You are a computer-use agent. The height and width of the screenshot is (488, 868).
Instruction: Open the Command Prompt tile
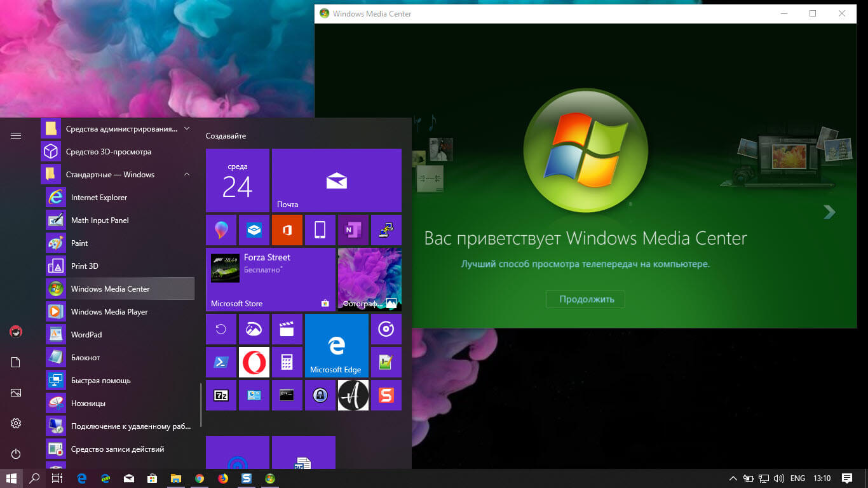[x=287, y=395]
